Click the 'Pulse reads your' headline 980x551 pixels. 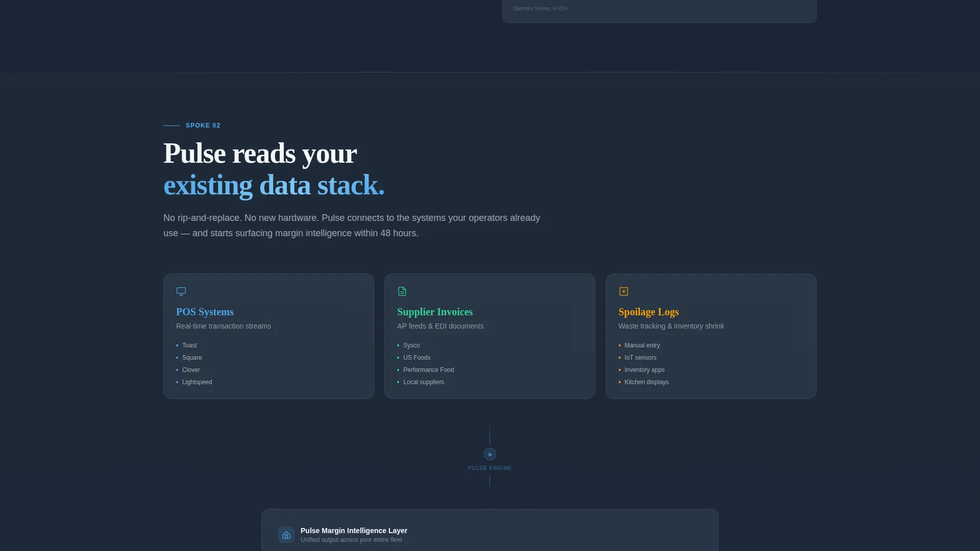point(260,154)
